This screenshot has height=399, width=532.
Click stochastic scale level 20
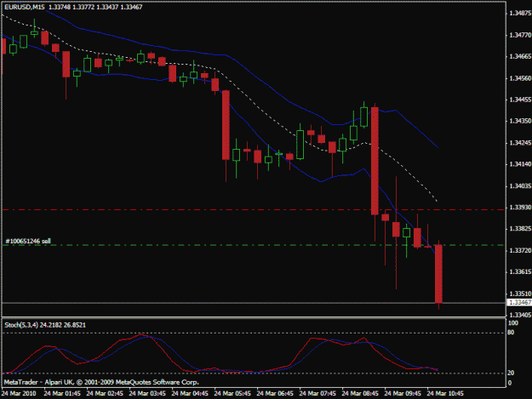511,373
